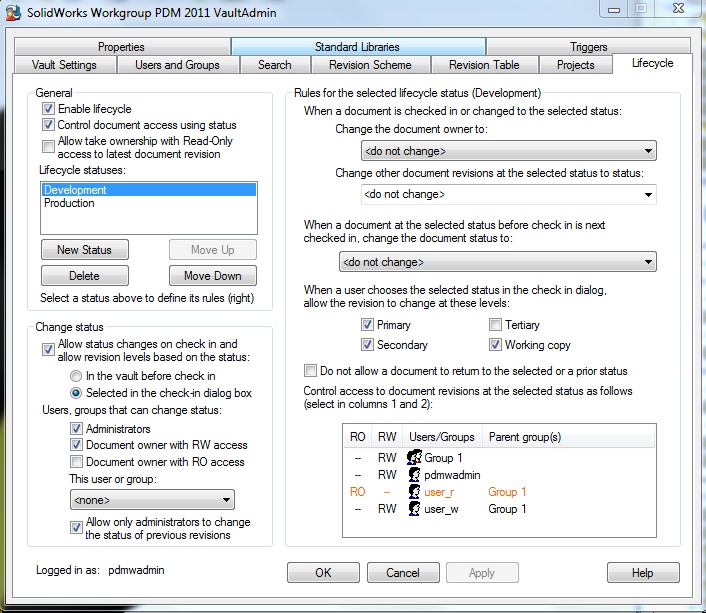
Task: Uncheck Administrators can change status
Action: [76, 428]
